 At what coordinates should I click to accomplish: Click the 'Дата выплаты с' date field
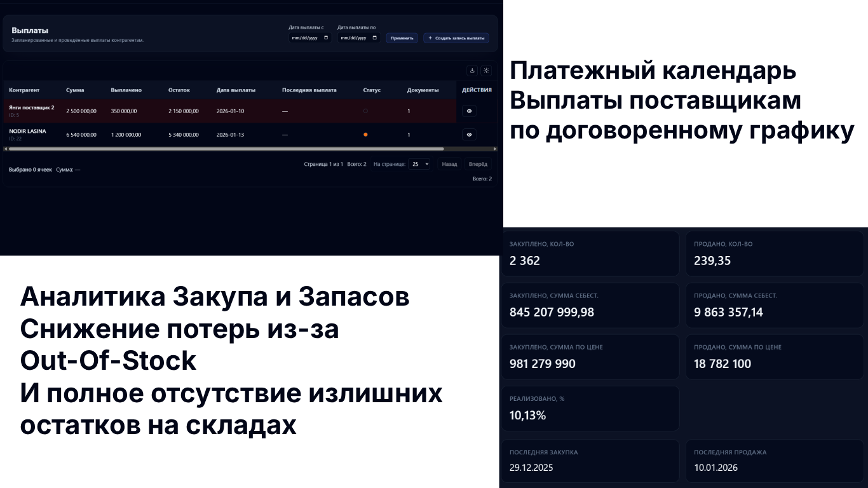point(305,37)
